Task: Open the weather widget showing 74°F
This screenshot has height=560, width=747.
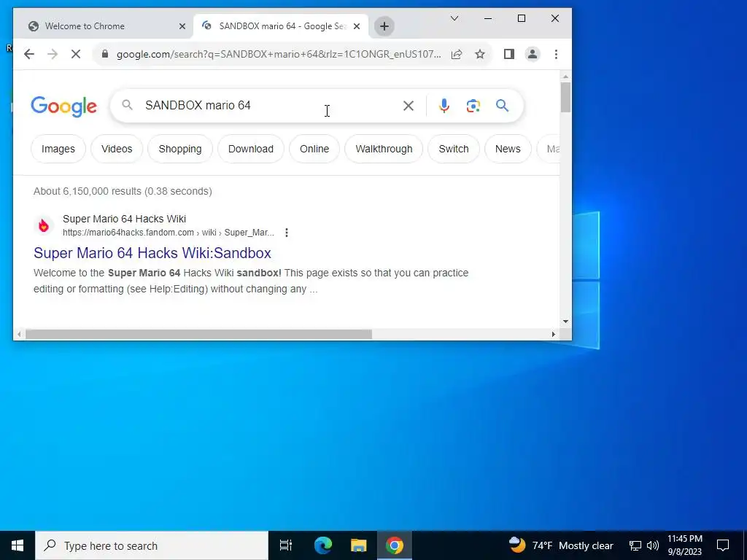Action: pyautogui.click(x=561, y=545)
